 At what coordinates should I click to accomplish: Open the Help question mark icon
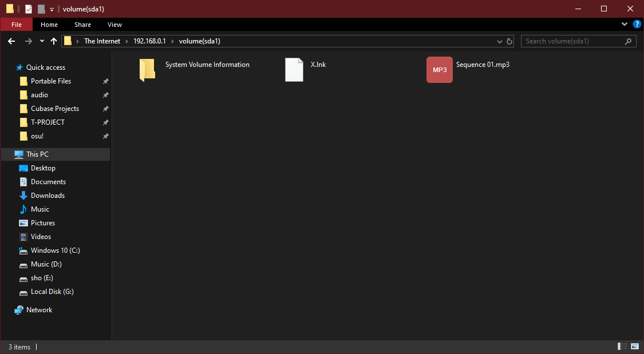[637, 24]
